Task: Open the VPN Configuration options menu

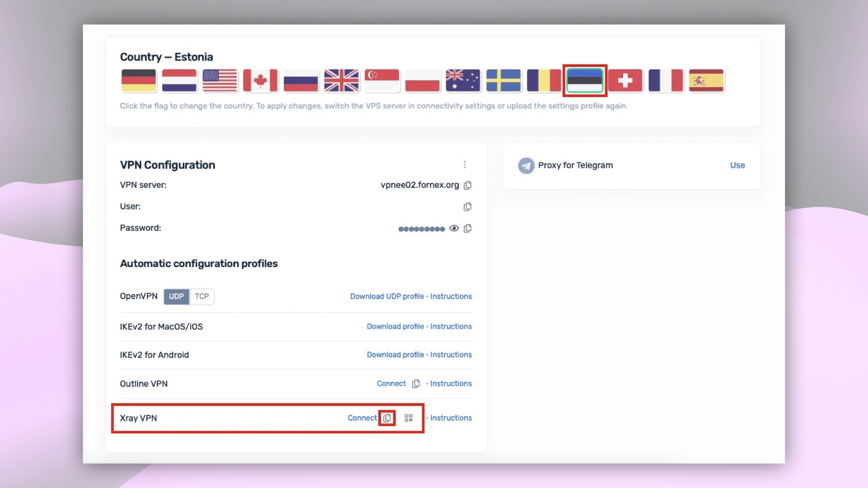Action: pos(465,164)
